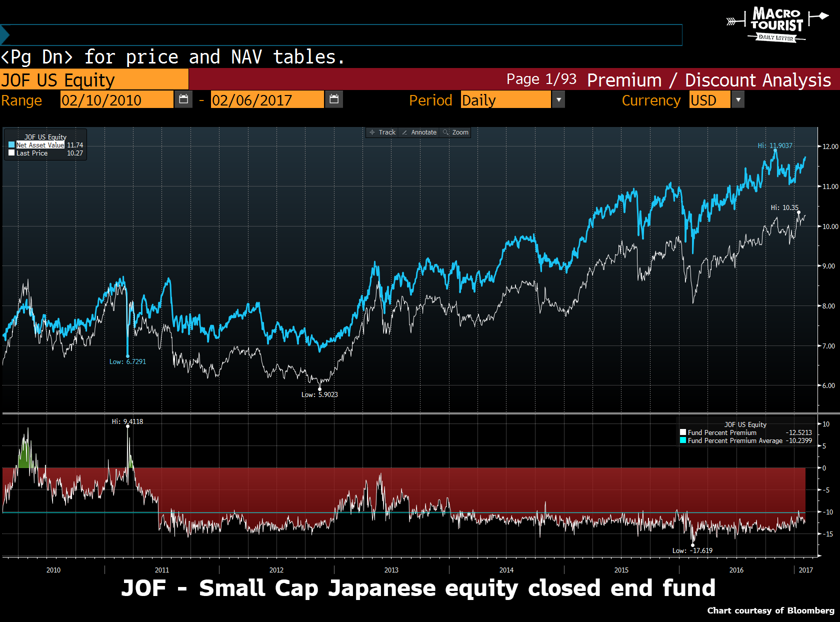Select the Last Price legend label
840x622 pixels.
(32, 153)
